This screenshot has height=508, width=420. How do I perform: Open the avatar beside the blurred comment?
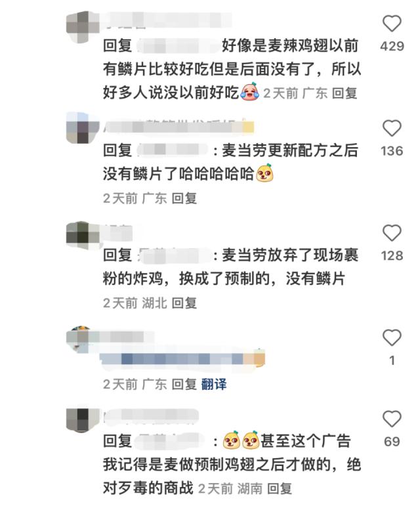79,339
